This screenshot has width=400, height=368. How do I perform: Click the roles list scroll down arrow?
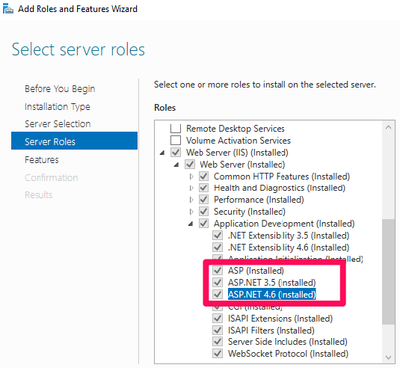click(x=388, y=357)
